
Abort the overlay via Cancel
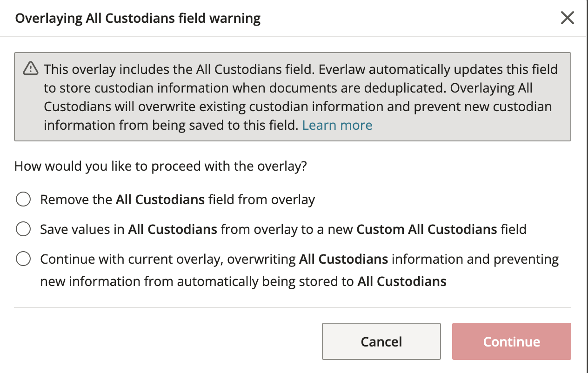coord(381,341)
